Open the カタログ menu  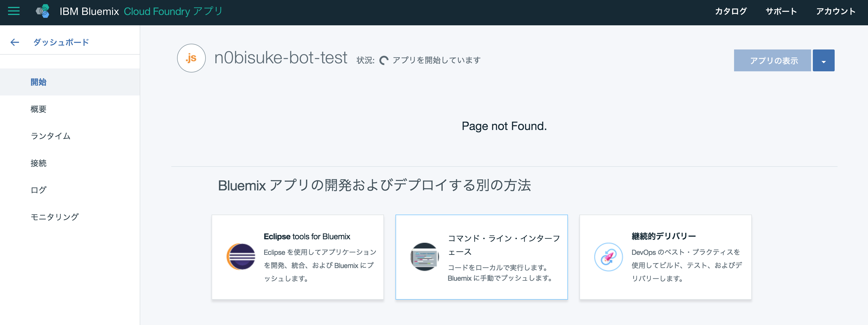tap(731, 11)
